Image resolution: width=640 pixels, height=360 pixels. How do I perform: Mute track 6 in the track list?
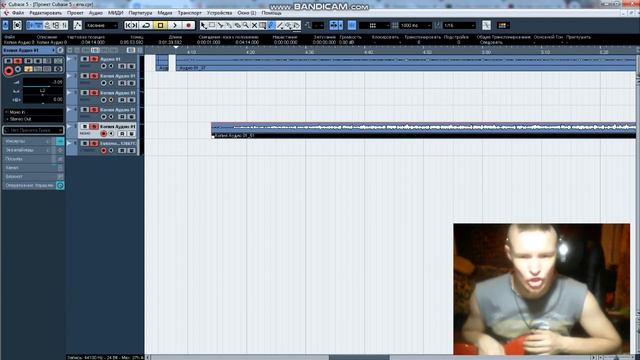click(x=85, y=143)
